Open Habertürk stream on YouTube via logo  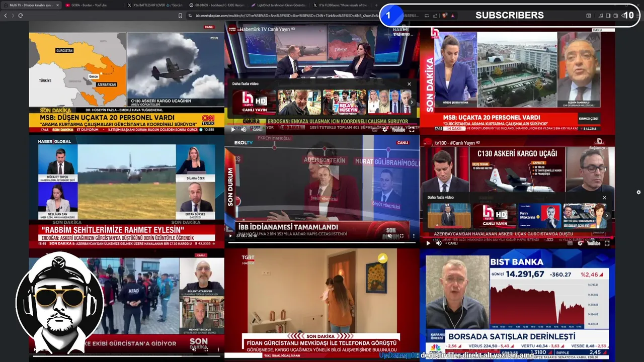[398, 129]
